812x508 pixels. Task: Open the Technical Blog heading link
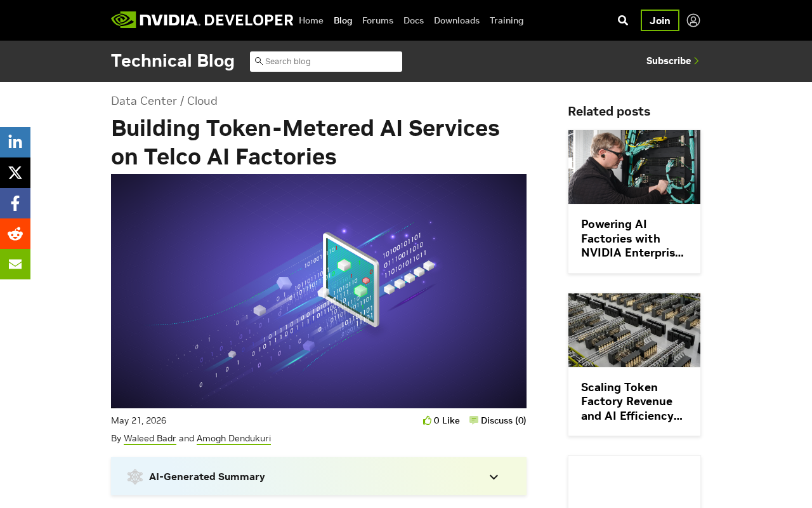(173, 61)
